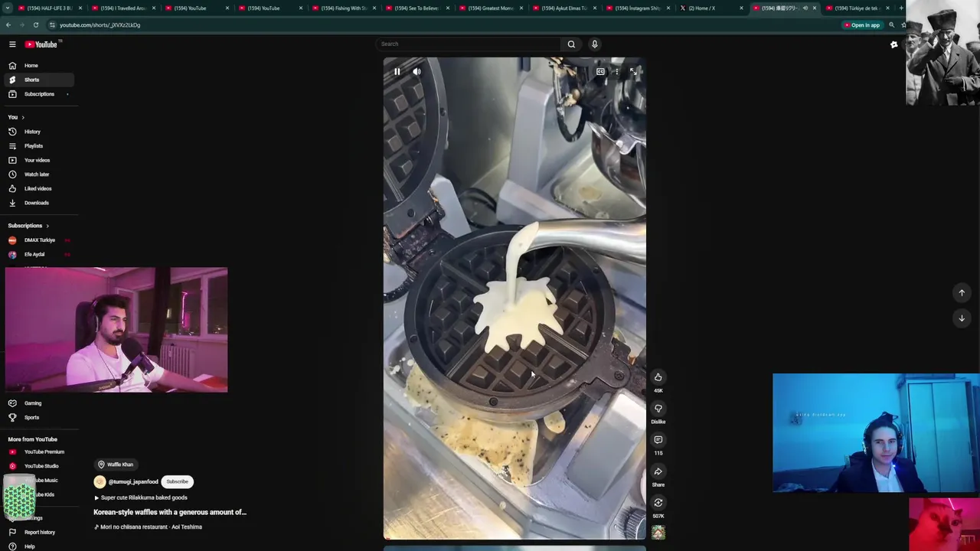Open Liked videos
The image size is (980, 551).
[38, 188]
